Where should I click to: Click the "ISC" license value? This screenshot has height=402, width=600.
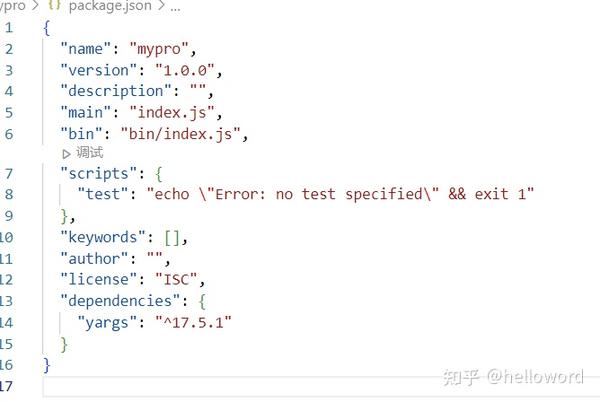174,279
